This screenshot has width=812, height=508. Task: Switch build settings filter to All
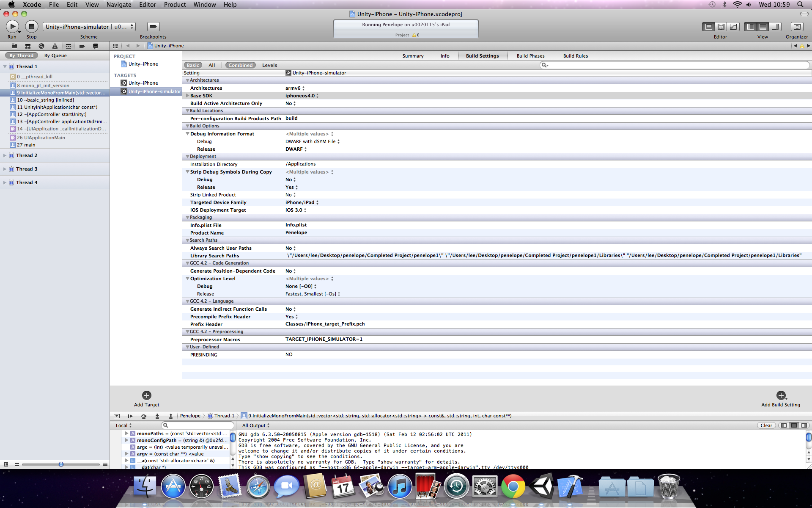point(211,65)
